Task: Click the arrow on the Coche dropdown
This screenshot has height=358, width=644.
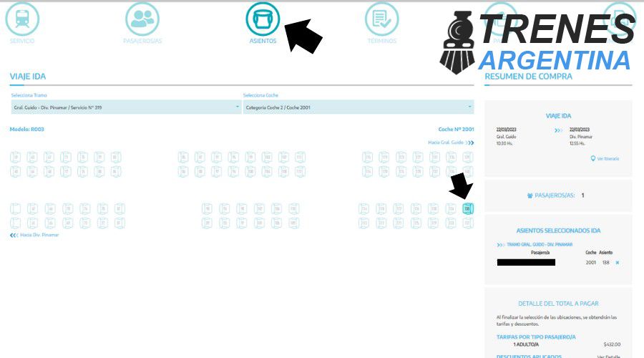Action: [469, 107]
